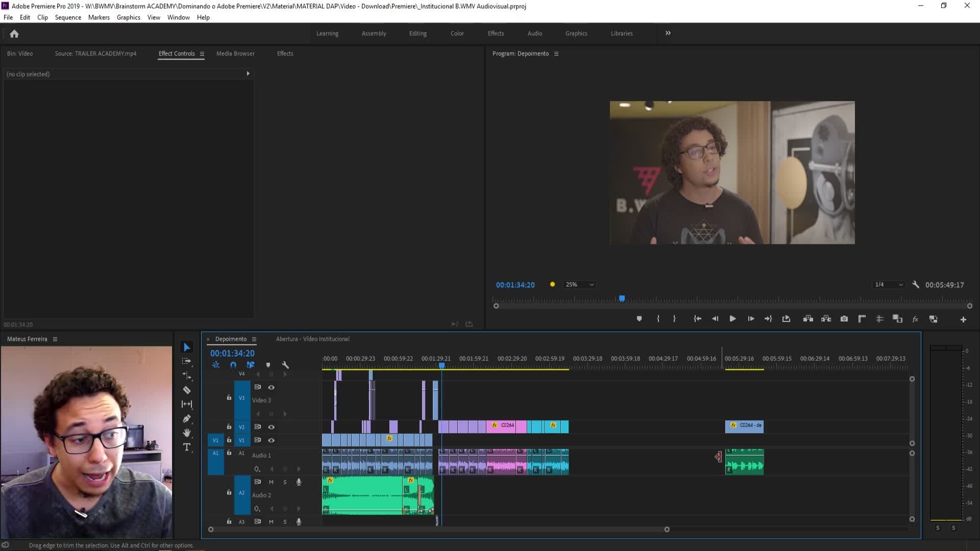Click the Export Frame camera icon
Screen dimensions: 980x551
(844, 319)
